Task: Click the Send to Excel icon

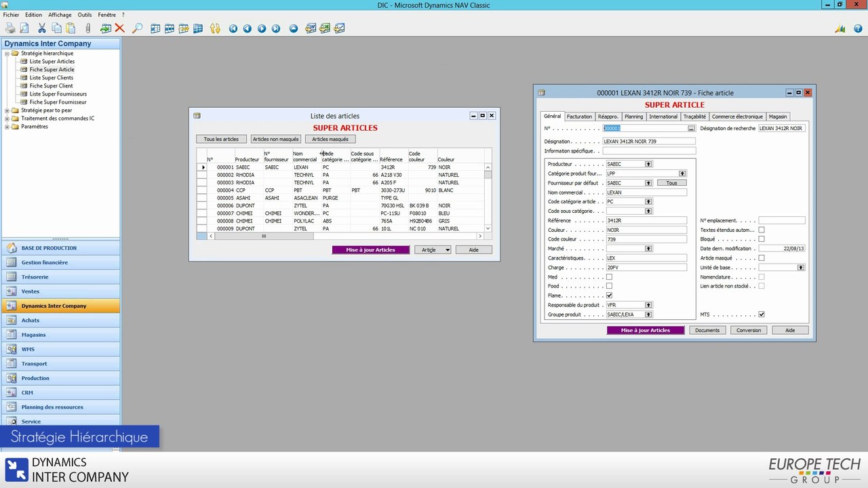Action: [325, 28]
